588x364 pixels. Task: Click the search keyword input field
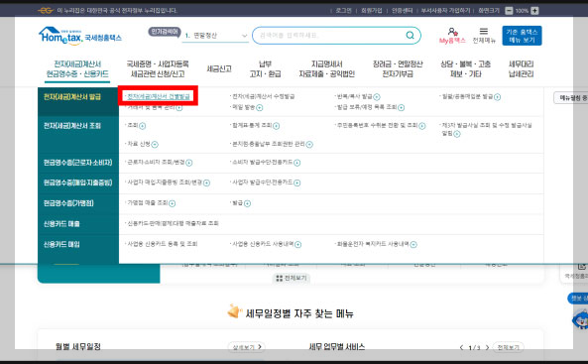330,36
